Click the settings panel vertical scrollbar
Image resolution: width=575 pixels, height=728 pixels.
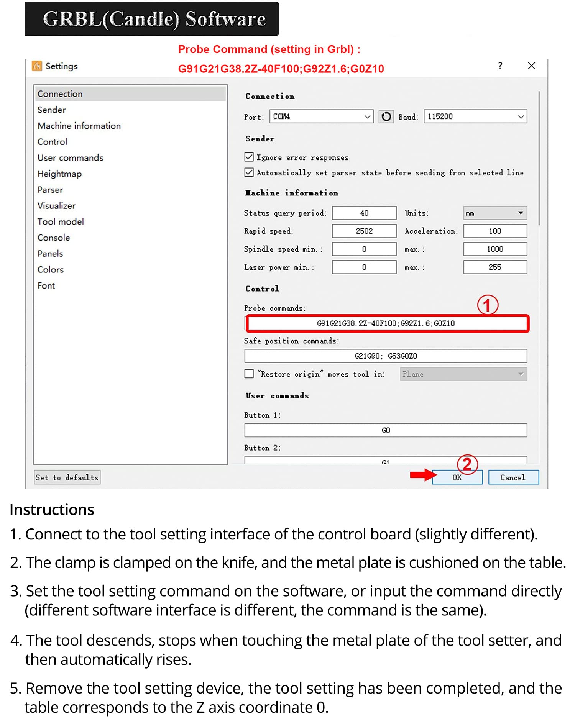[539, 158]
